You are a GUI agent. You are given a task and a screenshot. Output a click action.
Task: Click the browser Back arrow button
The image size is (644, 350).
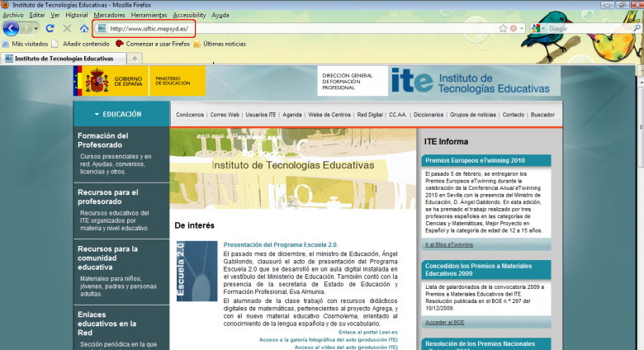(x=11, y=28)
